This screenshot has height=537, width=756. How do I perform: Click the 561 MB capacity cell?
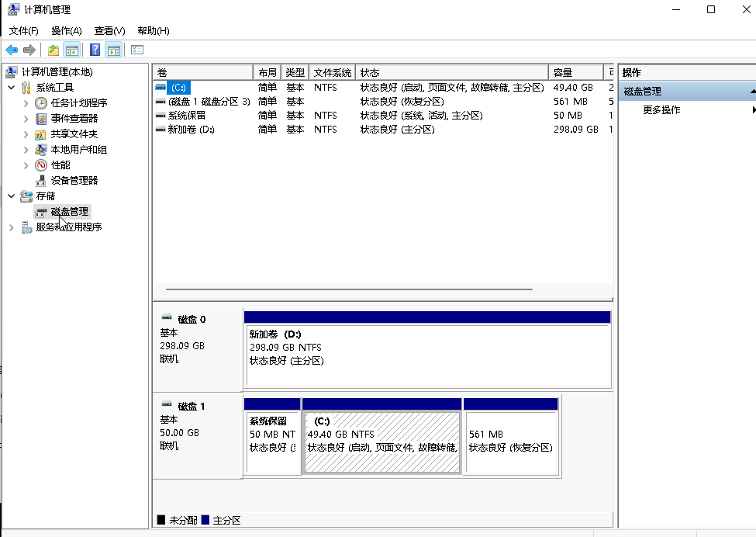click(571, 102)
